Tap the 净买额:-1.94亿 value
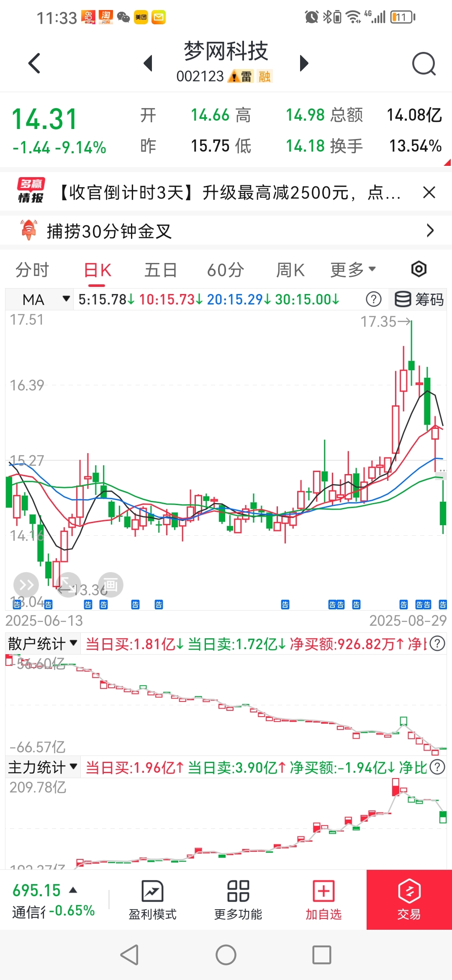This screenshot has height=980, width=452. 342,768
